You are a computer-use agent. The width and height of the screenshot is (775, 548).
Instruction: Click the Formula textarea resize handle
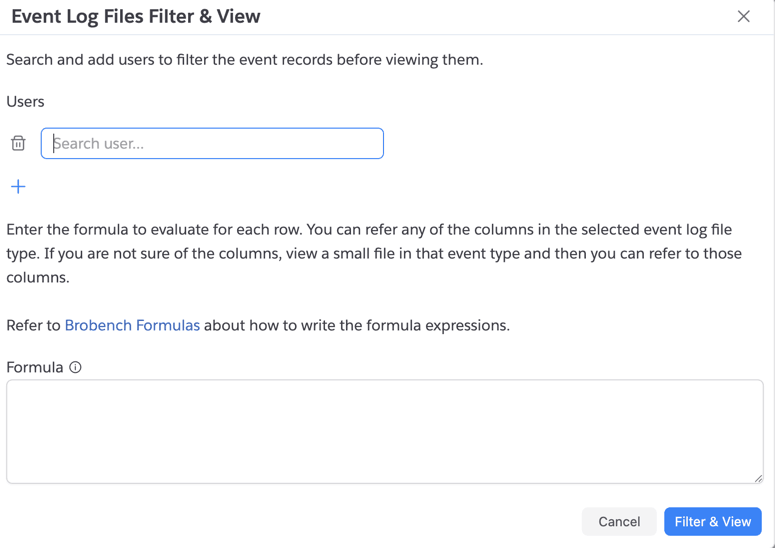pos(758,478)
